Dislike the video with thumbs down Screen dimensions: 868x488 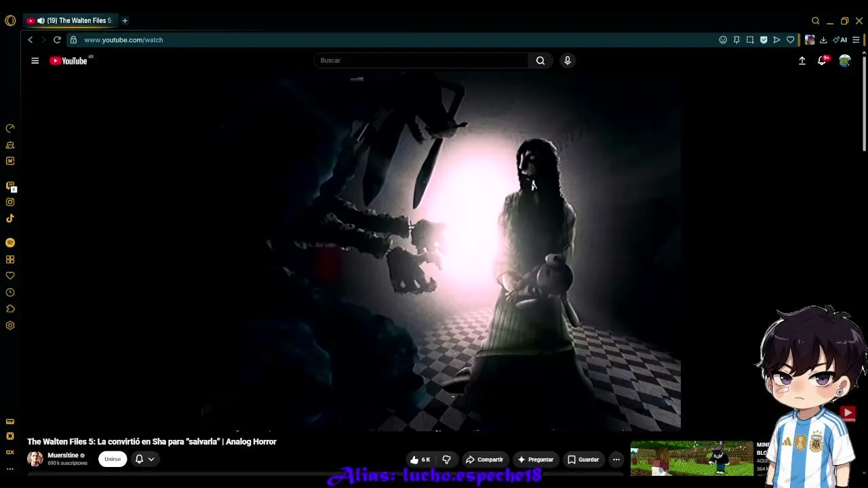(446, 460)
